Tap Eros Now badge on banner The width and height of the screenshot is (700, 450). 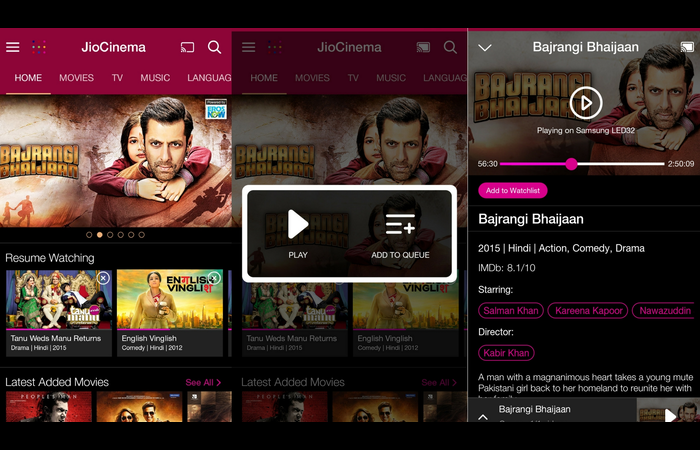[x=216, y=109]
